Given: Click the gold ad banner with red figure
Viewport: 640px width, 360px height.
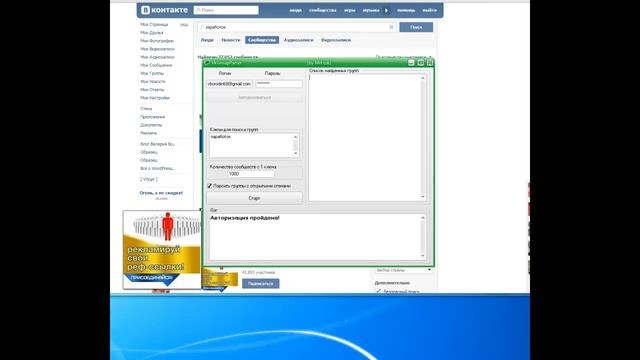Looking at the screenshot, I should pyautogui.click(x=162, y=249).
